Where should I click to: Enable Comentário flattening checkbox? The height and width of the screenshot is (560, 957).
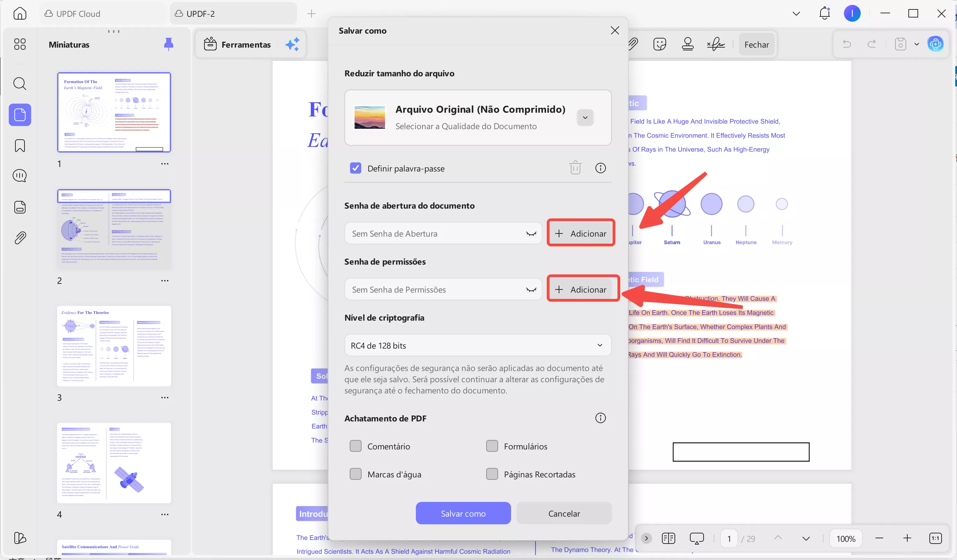355,446
